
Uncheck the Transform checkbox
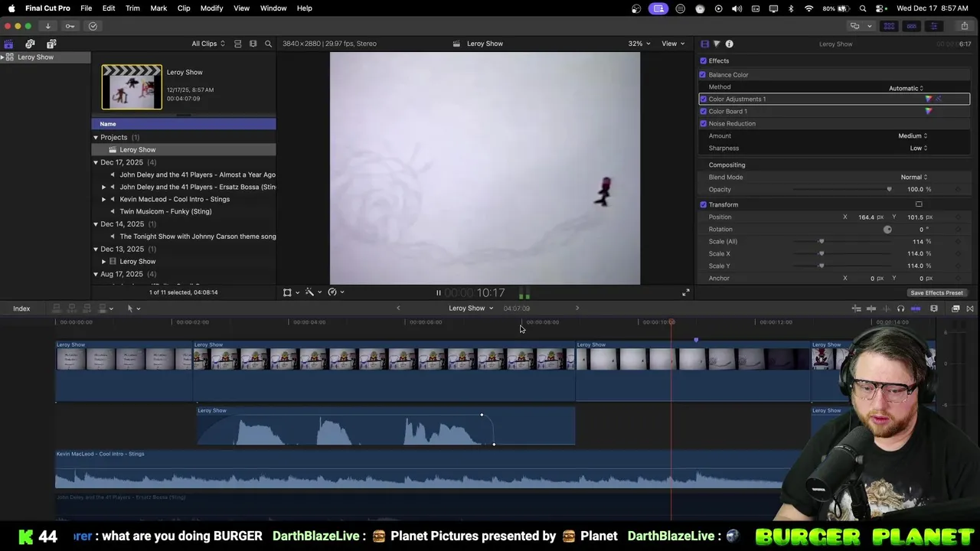[x=703, y=204]
